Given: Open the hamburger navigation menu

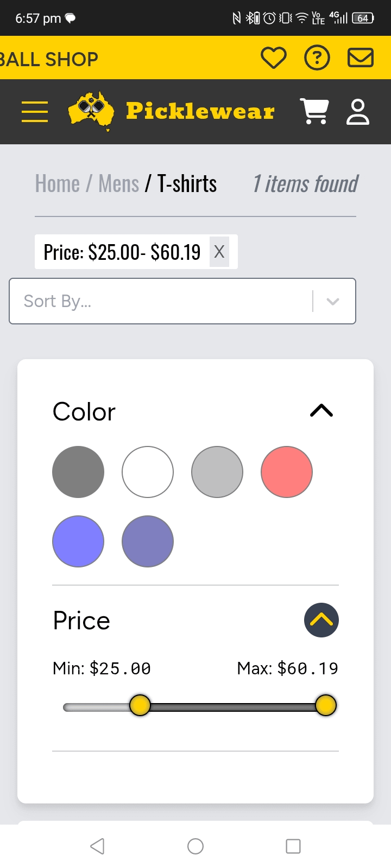Looking at the screenshot, I should [35, 112].
